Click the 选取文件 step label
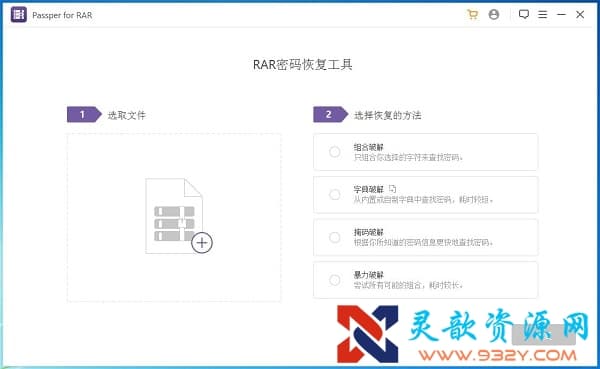The width and height of the screenshot is (600, 369). point(127,115)
